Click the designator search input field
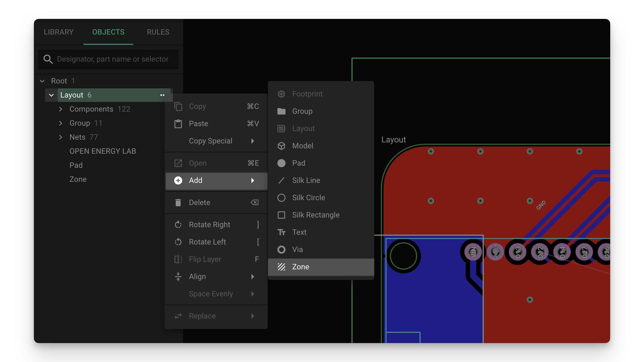Screen dimensions: 644x362 pyautogui.click(x=108, y=59)
